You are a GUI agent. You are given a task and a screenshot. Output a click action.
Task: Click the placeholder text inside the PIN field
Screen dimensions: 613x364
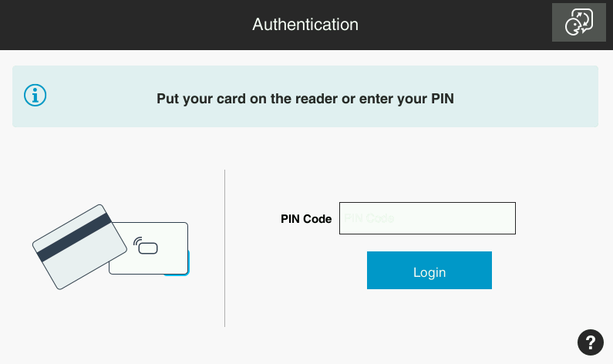(369, 218)
